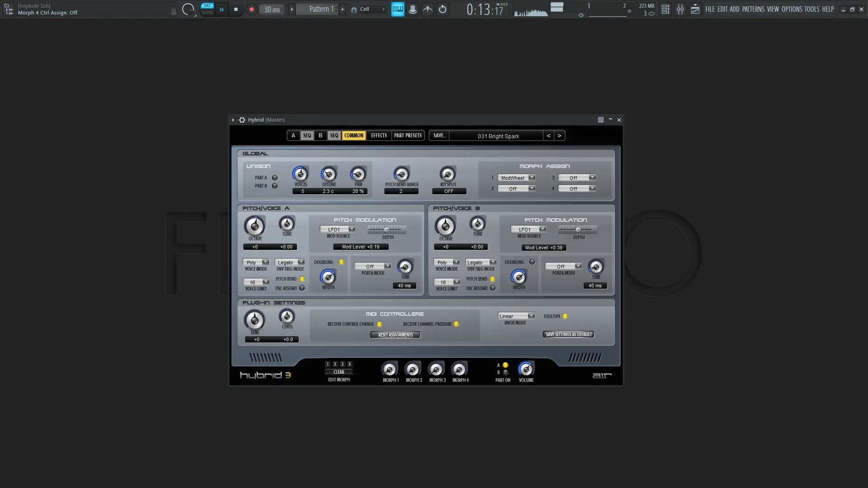Click the Reset Assignments button
Viewport: 868px width, 488px height.
pos(395,335)
